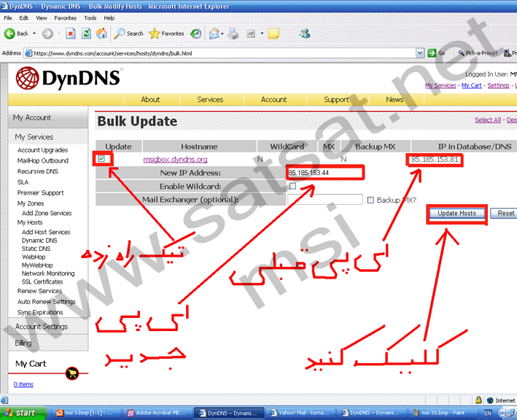Click the Edit page icon
The width and height of the screenshot is (517, 420).
(x=252, y=34)
